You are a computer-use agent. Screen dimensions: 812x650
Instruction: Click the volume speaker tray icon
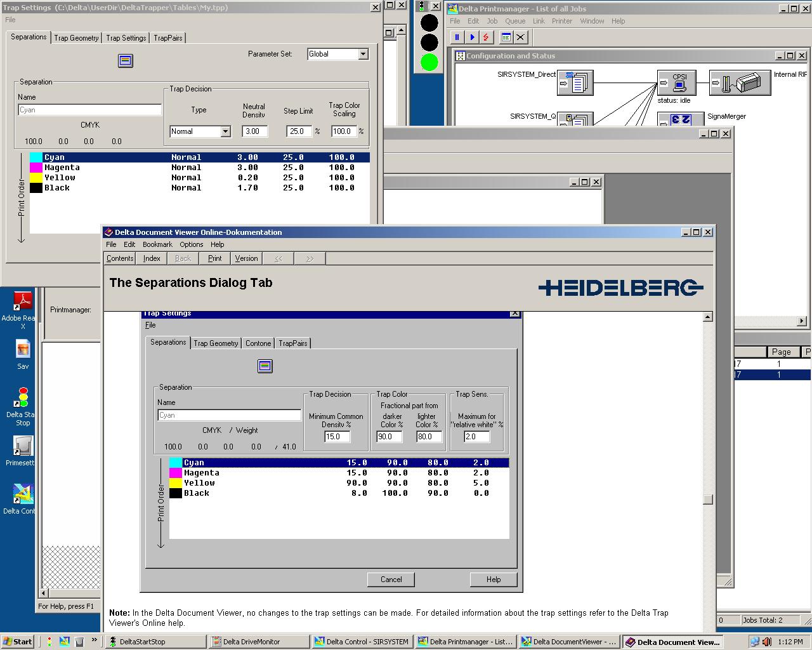click(767, 642)
